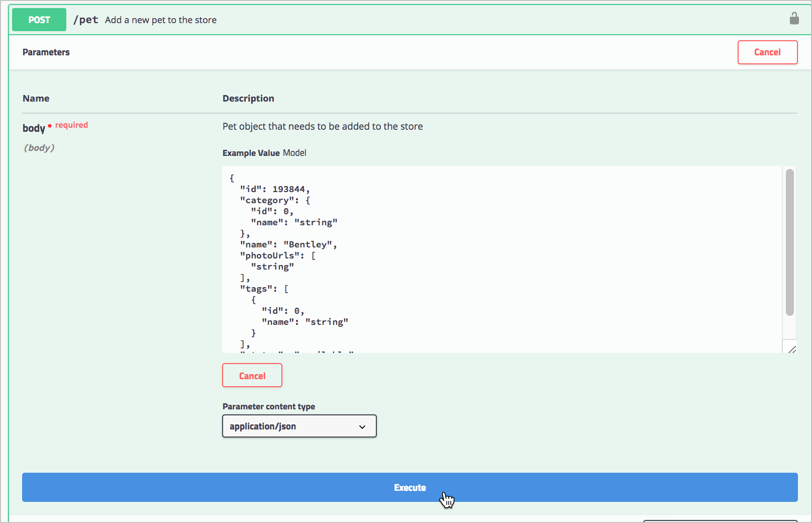Click the 193844 id value in the JSON body

(288, 189)
